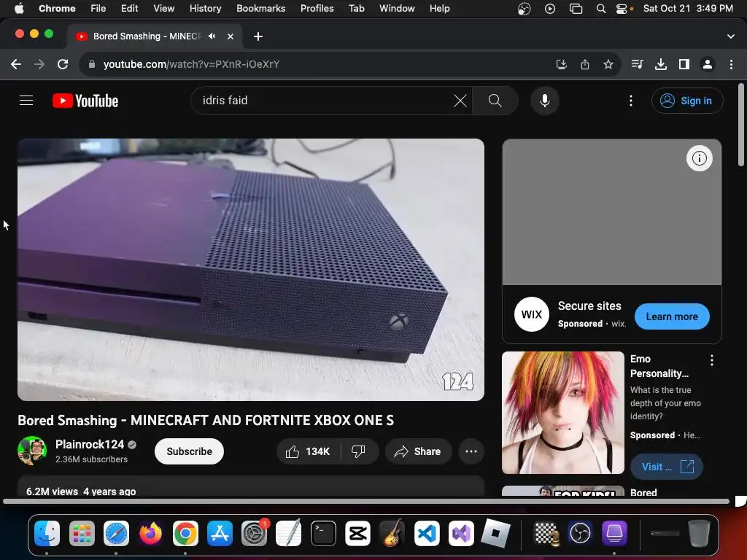Launch Visual Studio Code from Dock
Image resolution: width=747 pixels, height=560 pixels.
click(x=427, y=533)
